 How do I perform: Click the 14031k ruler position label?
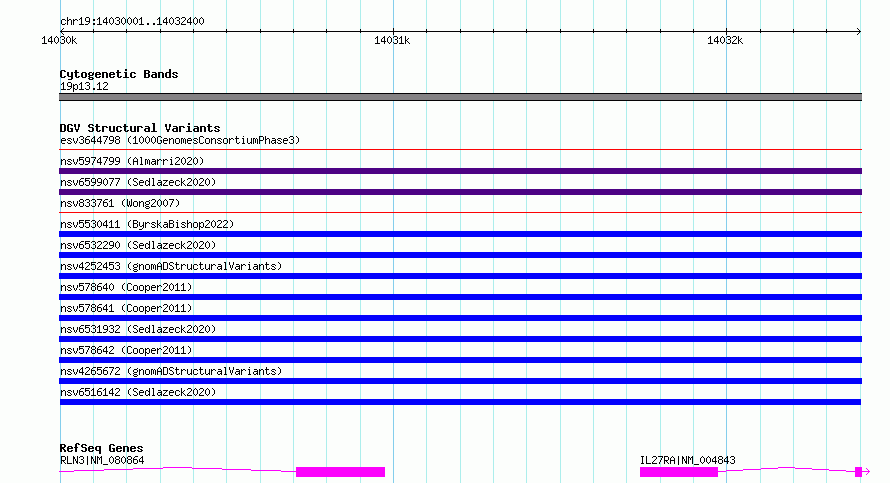pyautogui.click(x=392, y=40)
